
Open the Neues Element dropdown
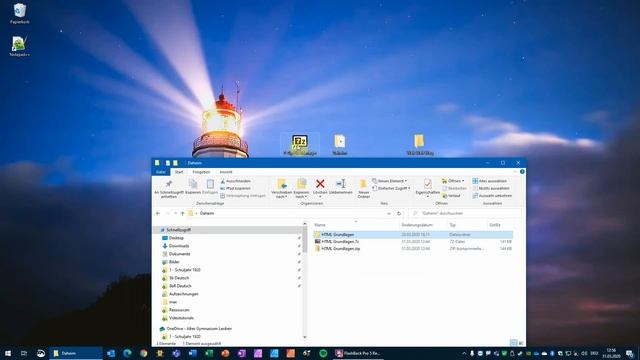click(x=389, y=181)
